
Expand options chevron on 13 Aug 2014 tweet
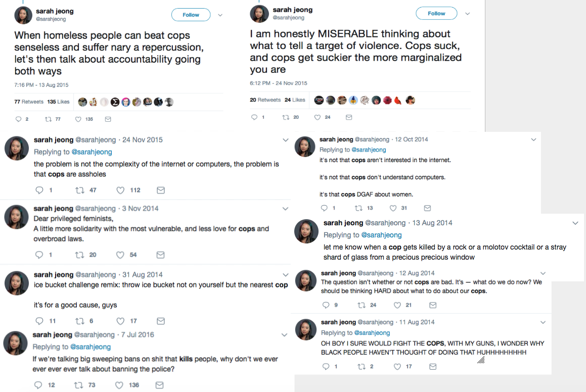coord(575,223)
